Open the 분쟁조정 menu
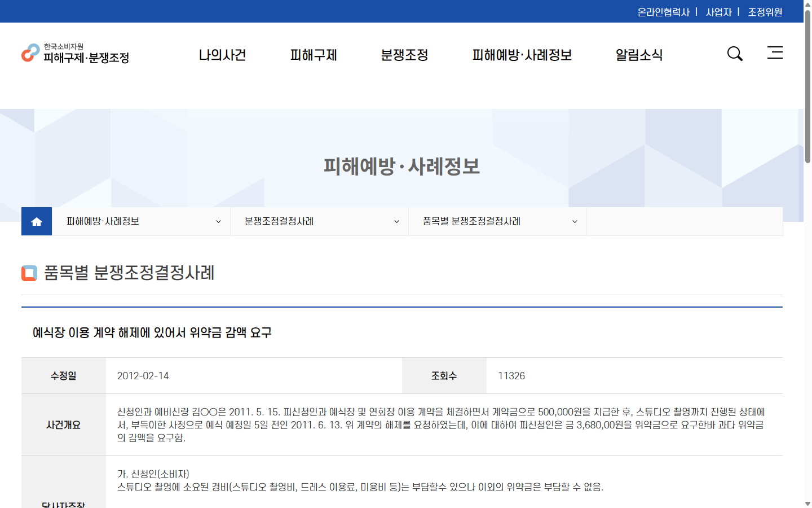Viewport: 812px width, 508px height. [404, 55]
